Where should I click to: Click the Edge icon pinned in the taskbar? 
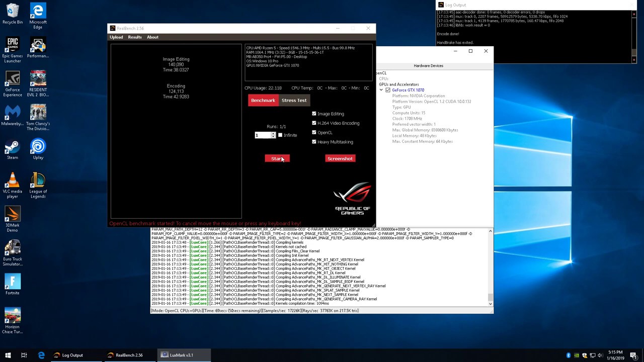(x=41, y=355)
